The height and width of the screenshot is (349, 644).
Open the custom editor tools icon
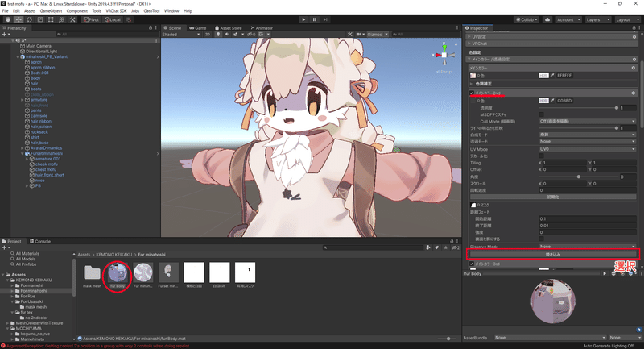[x=72, y=19]
